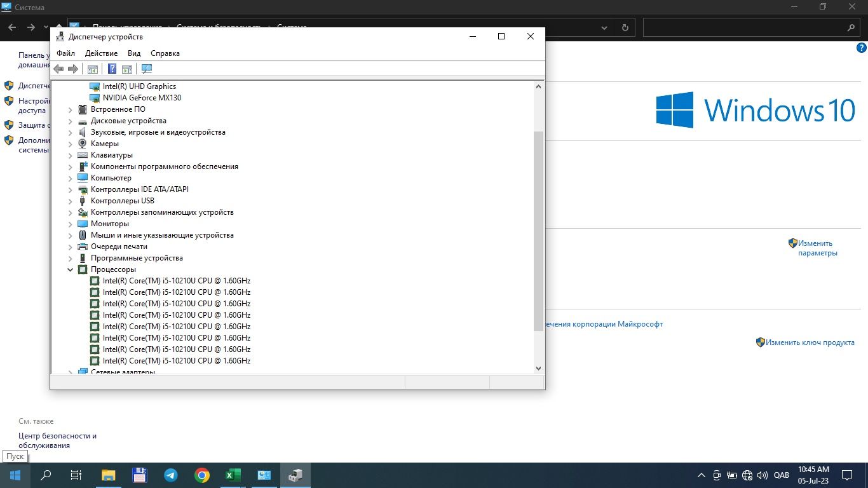The width and height of the screenshot is (868, 488).
Task: Open Help via the blue question mark icon
Action: click(112, 69)
